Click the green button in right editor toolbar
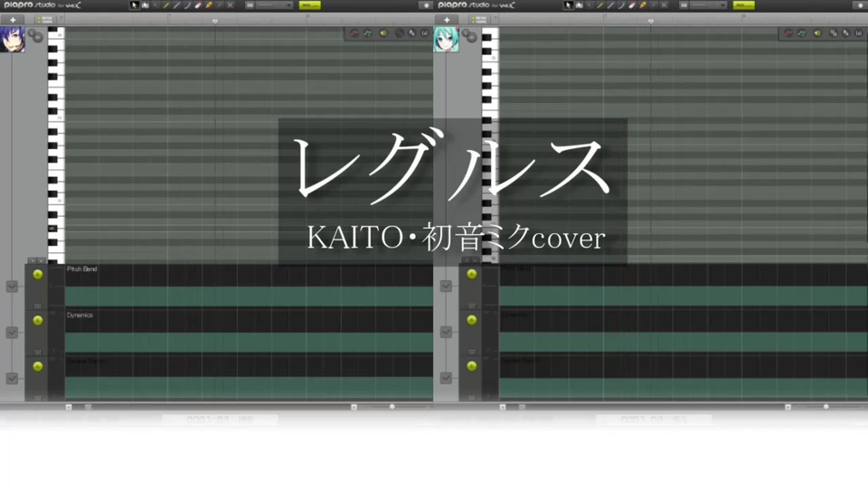The width and height of the screenshot is (868, 488). pyautogui.click(x=743, y=5)
